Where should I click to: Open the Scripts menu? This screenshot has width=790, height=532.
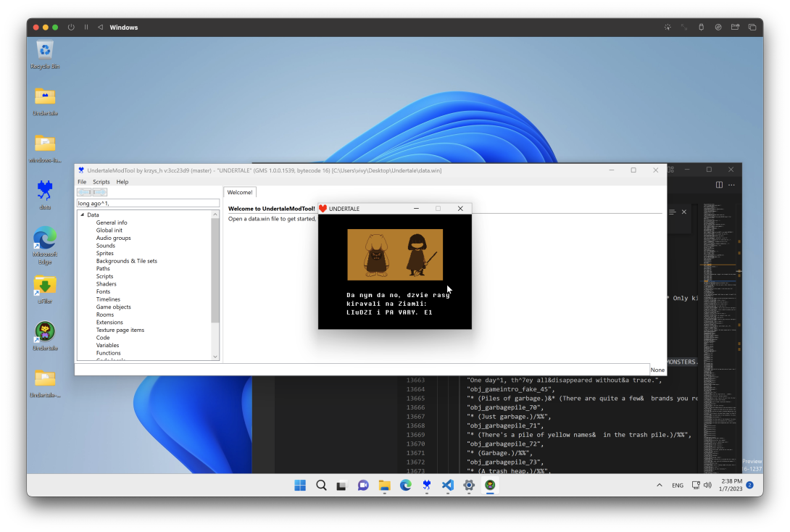click(x=101, y=182)
